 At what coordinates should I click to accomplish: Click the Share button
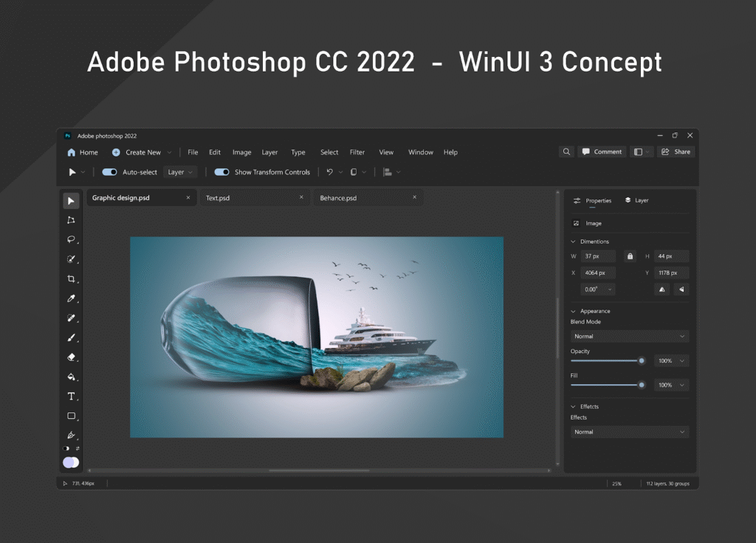click(676, 151)
